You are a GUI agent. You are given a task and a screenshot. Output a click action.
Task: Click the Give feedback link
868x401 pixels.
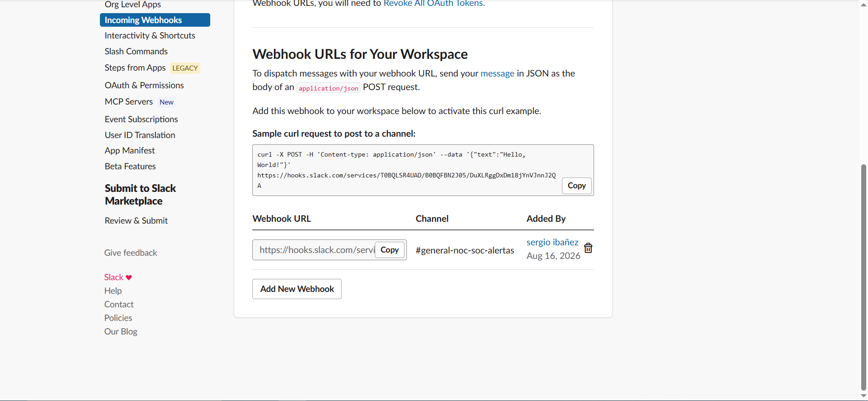pos(131,253)
